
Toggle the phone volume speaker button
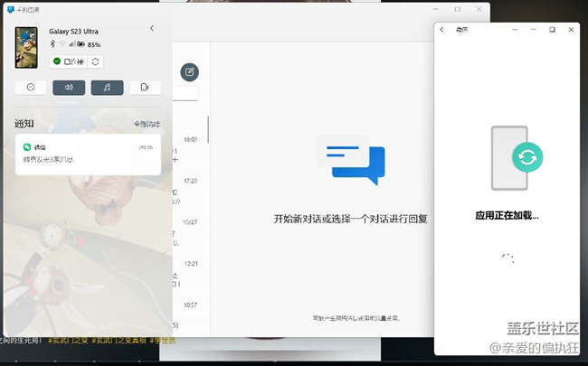(x=69, y=88)
